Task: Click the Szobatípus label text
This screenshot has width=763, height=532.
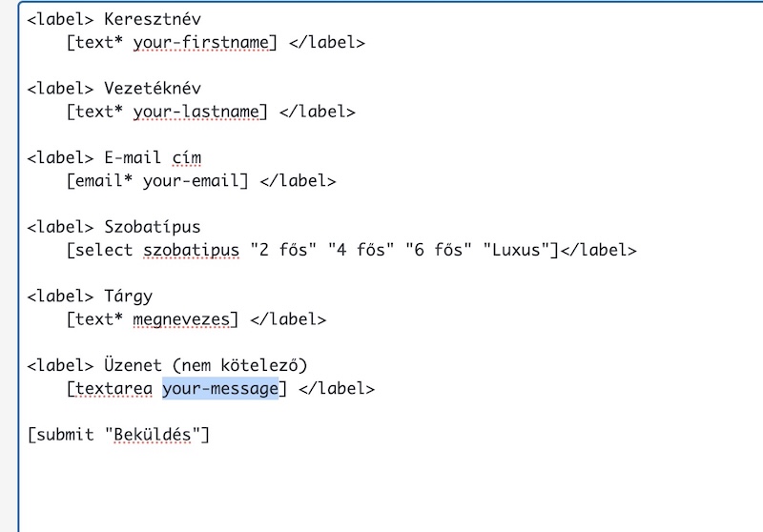Action: click(153, 228)
